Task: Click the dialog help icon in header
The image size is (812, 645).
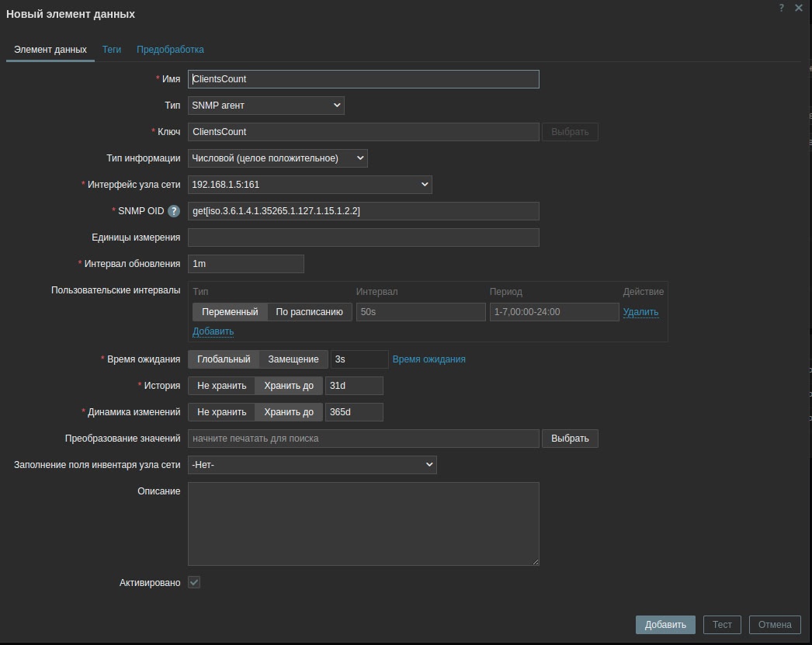Action: click(x=782, y=8)
